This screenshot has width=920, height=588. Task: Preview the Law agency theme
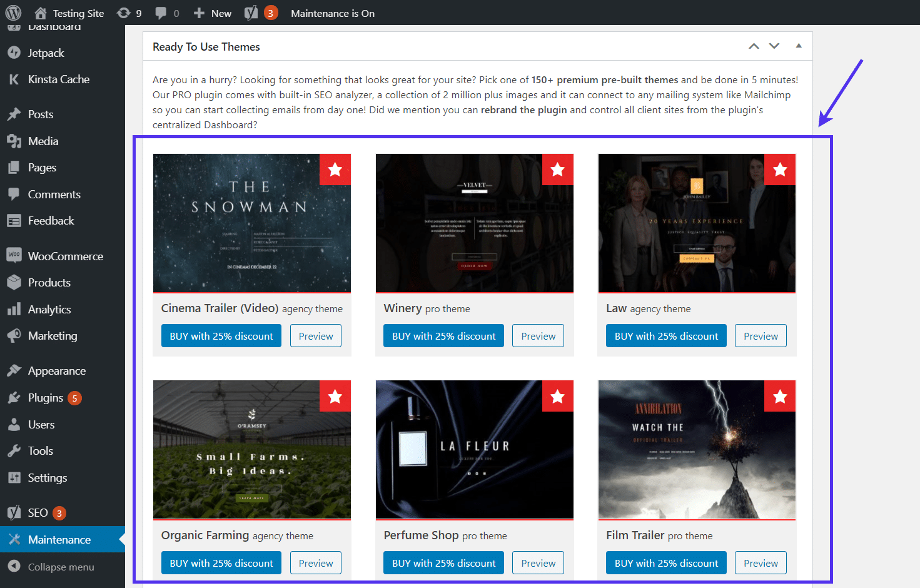point(761,335)
